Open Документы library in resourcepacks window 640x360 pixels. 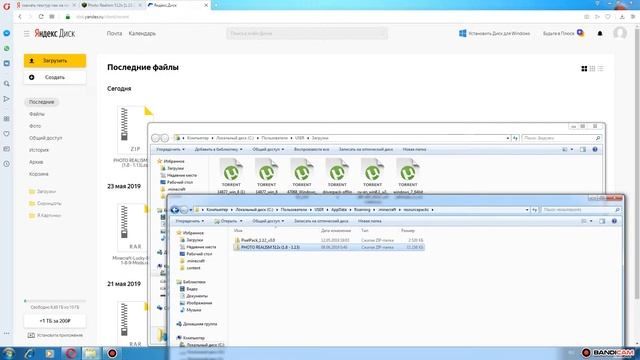[x=193, y=296]
